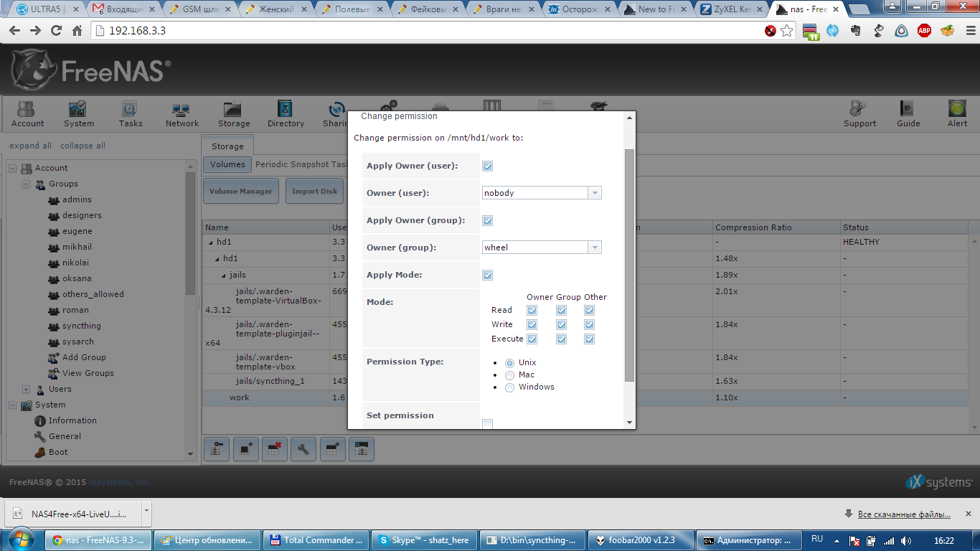980x551 pixels.
Task: Open Periodic Snapshot Tasks sub-tab
Action: tap(301, 164)
